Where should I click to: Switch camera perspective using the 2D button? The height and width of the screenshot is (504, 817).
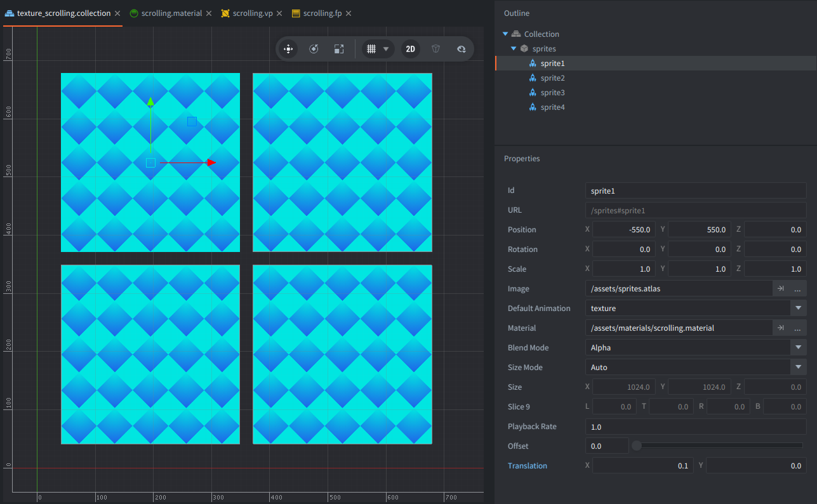[410, 48]
